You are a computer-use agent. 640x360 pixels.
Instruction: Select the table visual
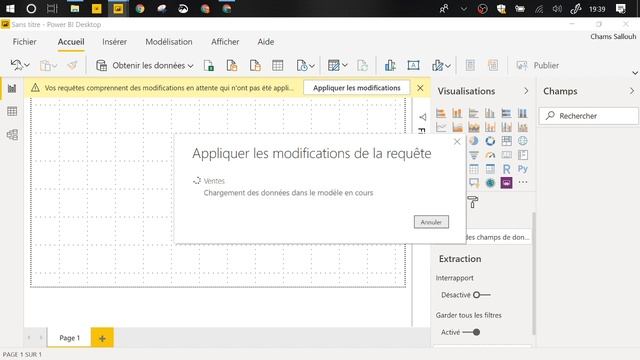click(473, 169)
